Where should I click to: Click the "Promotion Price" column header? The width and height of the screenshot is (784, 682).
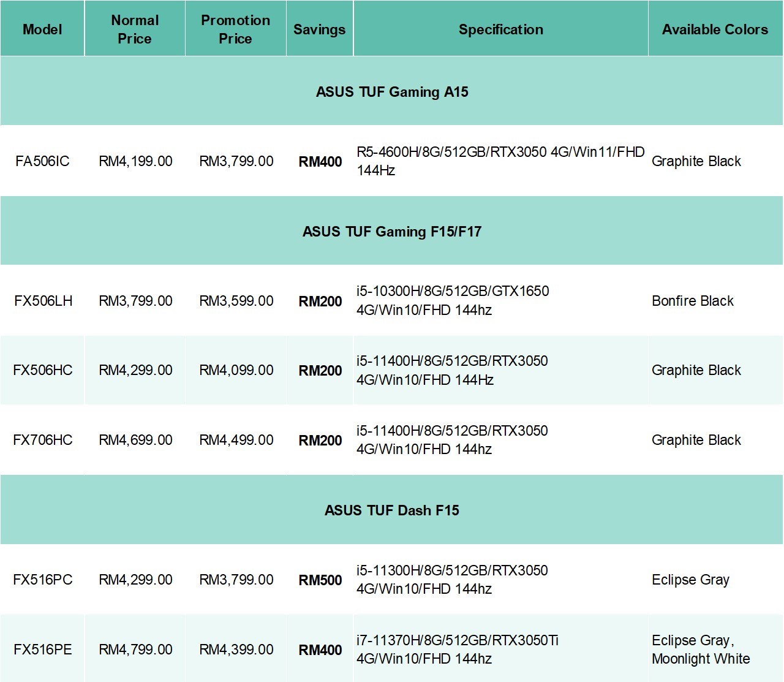(235, 29)
